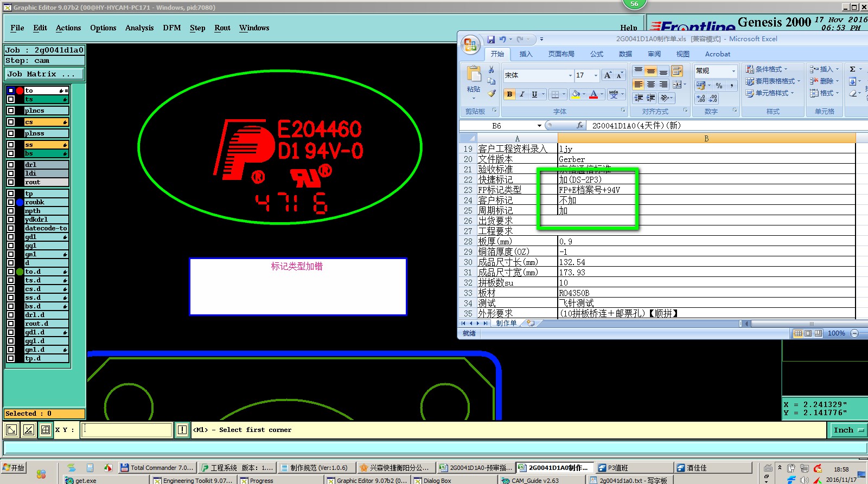This screenshot has width=868, height=484.
Task: Select the to layer row in layer list
Action: [46, 91]
